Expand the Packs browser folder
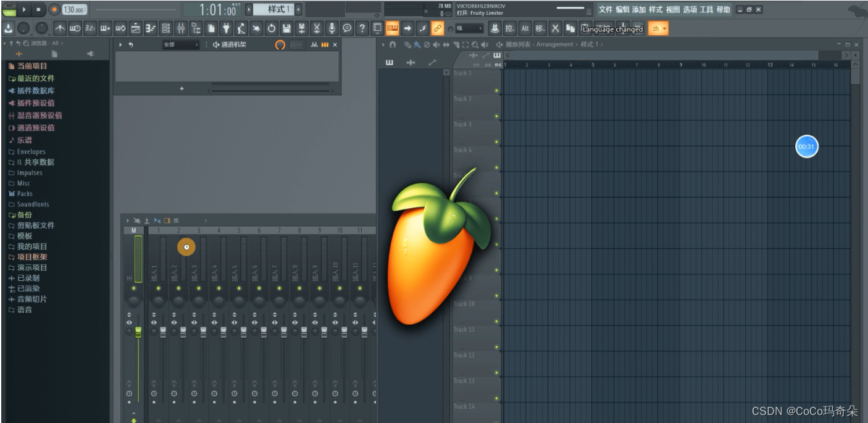The width and height of the screenshot is (868, 423). (x=20, y=194)
